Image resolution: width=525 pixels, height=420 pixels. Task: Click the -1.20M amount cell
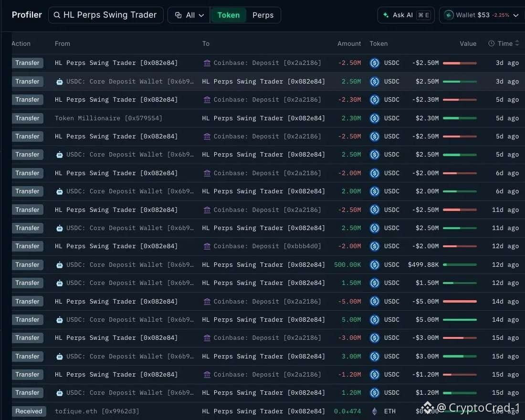[x=349, y=375]
